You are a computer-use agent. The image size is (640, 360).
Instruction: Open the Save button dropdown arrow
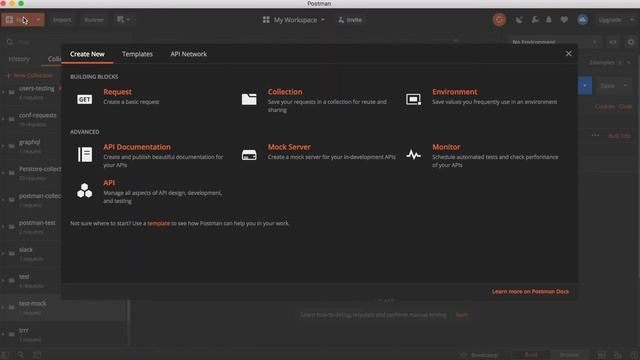point(625,86)
